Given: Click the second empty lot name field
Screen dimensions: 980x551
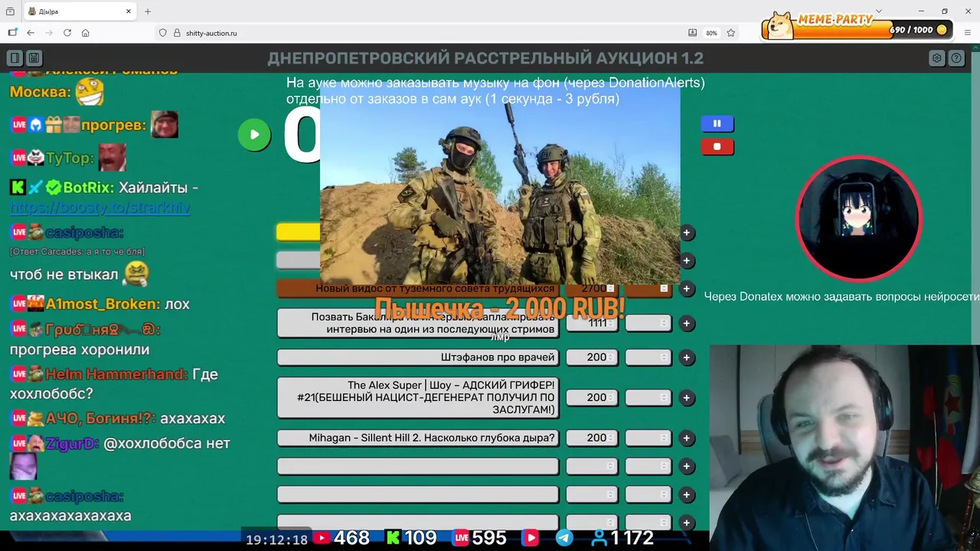Looking at the screenshot, I should (418, 494).
